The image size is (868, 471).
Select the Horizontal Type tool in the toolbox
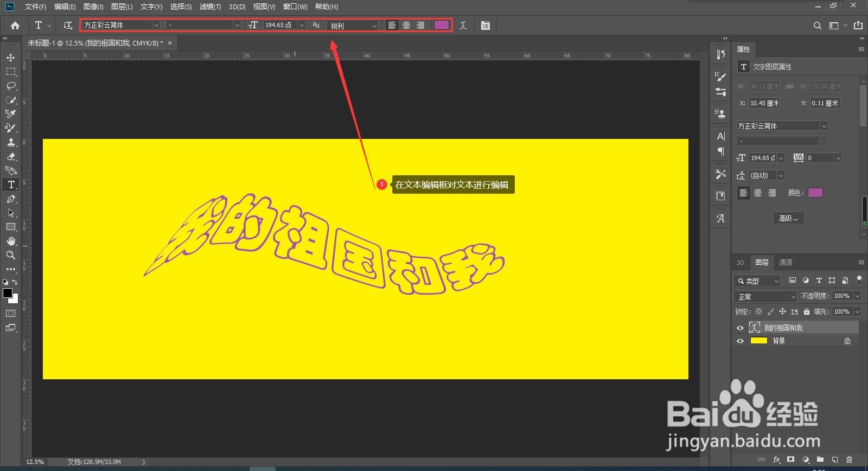pos(11,184)
